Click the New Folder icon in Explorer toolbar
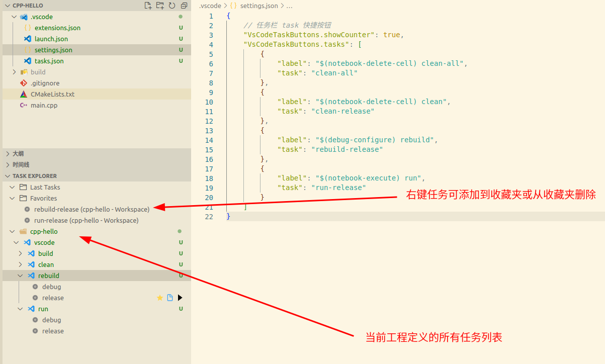 [x=160, y=5]
